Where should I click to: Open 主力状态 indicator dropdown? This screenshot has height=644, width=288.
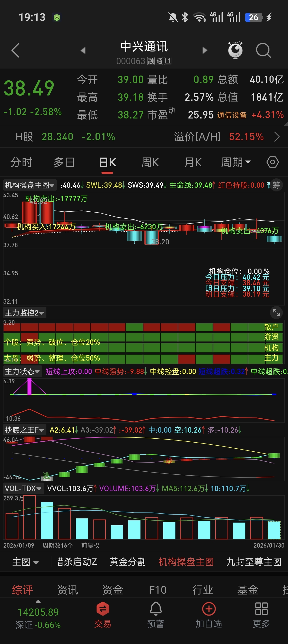(23, 371)
